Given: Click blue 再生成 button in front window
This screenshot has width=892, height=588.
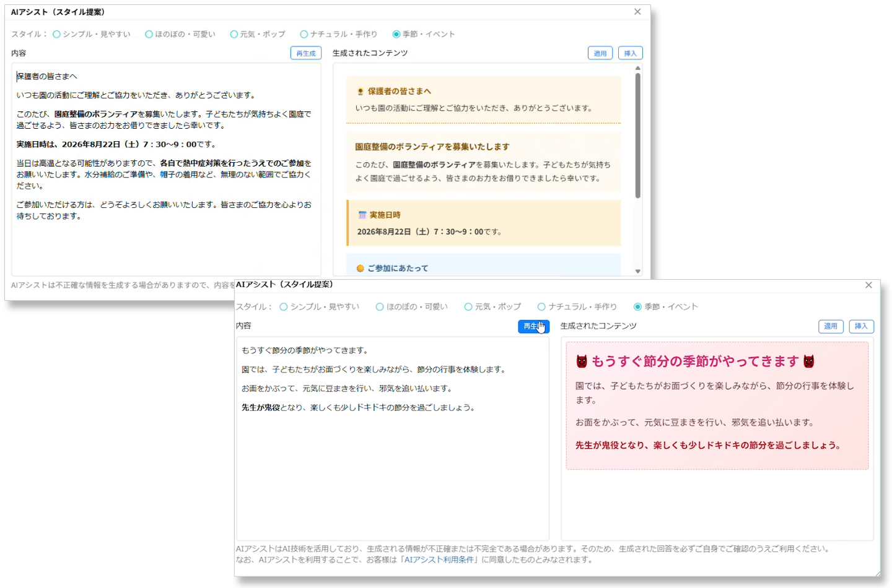Looking at the screenshot, I should [x=533, y=326].
